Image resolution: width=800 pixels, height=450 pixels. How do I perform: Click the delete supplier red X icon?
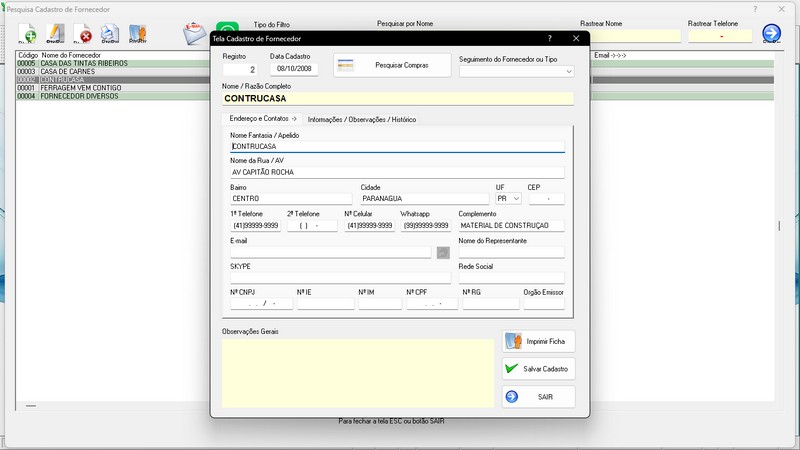pyautogui.click(x=83, y=34)
